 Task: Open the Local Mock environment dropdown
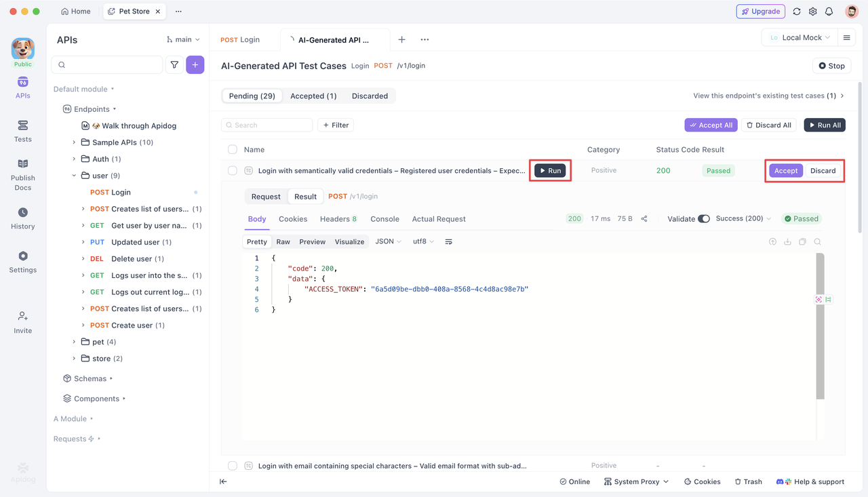click(800, 38)
